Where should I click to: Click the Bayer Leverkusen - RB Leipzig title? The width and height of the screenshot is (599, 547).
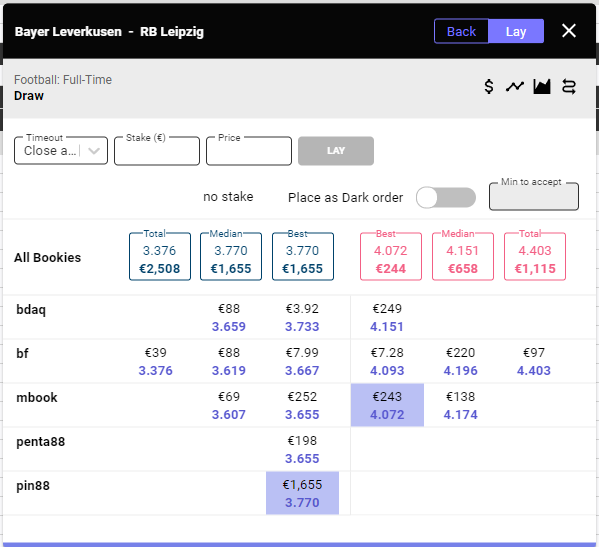click(109, 32)
